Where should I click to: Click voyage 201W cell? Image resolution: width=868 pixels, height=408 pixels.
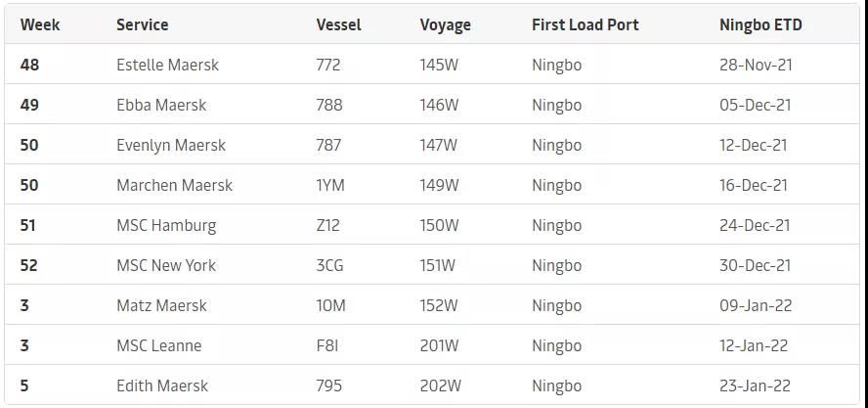(439, 345)
